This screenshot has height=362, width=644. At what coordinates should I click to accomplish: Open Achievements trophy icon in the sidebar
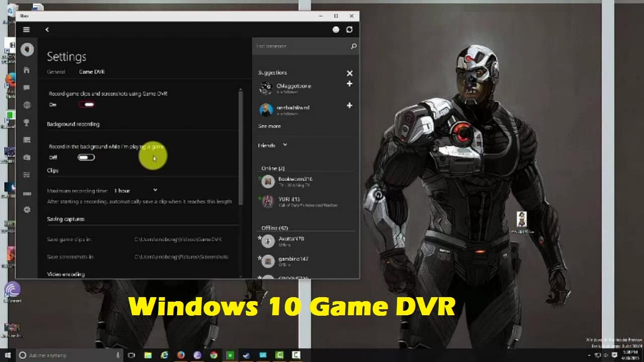(x=27, y=122)
